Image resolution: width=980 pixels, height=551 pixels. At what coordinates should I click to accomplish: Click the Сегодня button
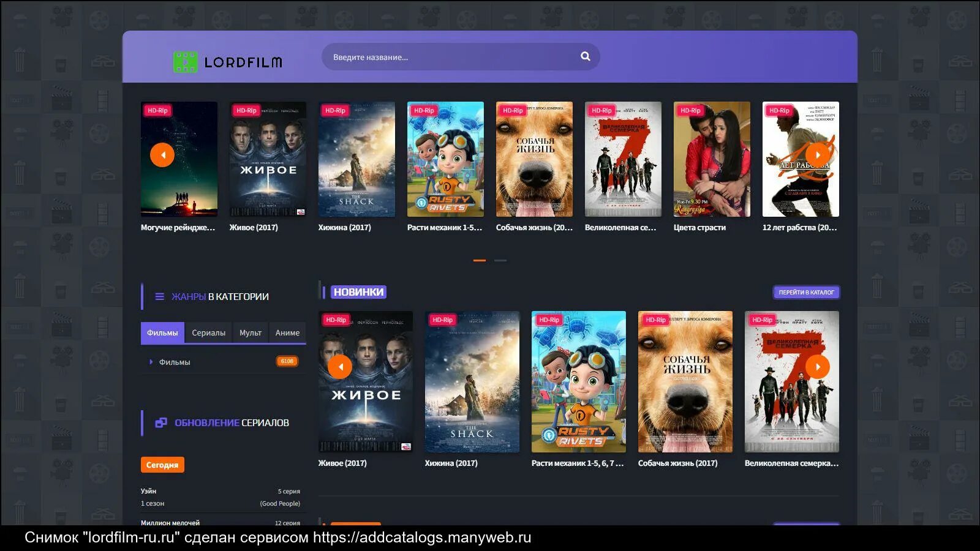click(x=162, y=465)
